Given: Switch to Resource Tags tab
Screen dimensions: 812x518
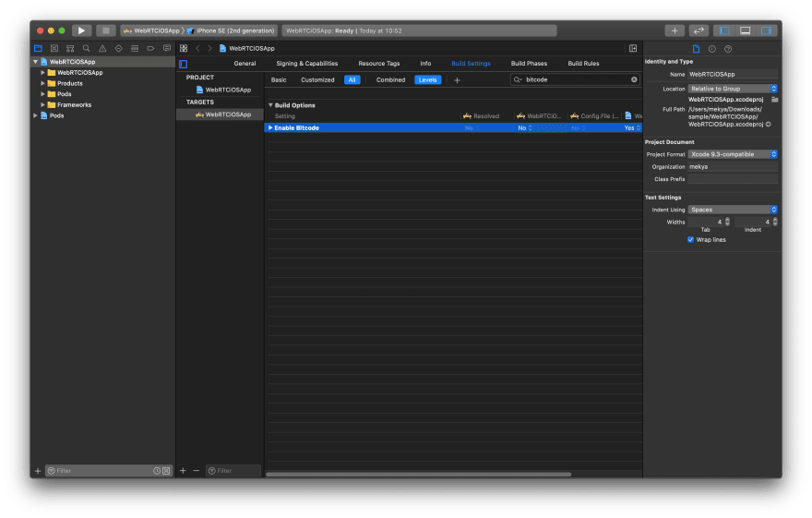Looking at the screenshot, I should 379,63.
